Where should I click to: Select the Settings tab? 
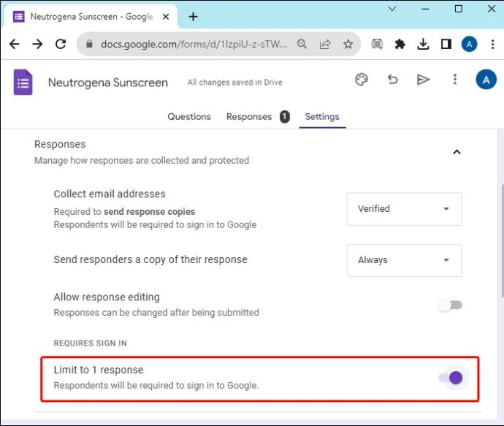tap(322, 116)
